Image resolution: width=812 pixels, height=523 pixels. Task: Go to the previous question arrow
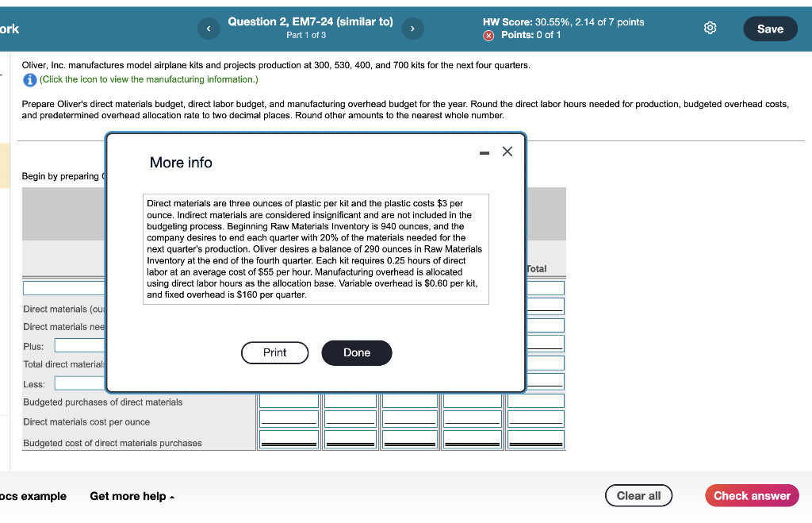[x=209, y=29]
